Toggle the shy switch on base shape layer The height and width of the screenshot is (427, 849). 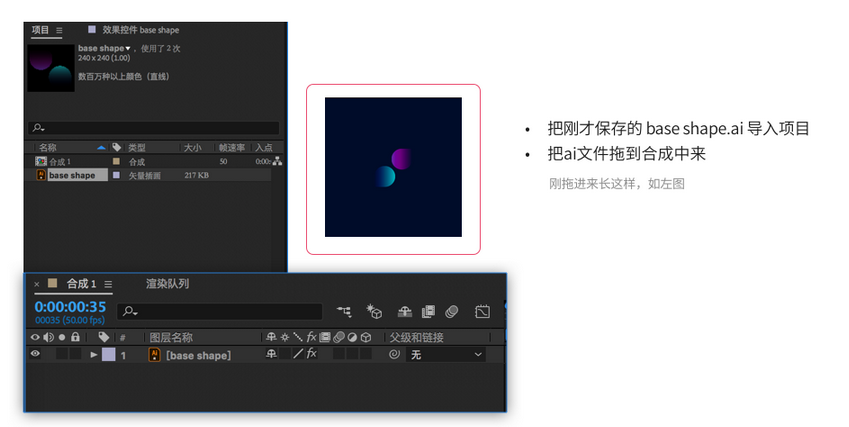click(x=271, y=354)
